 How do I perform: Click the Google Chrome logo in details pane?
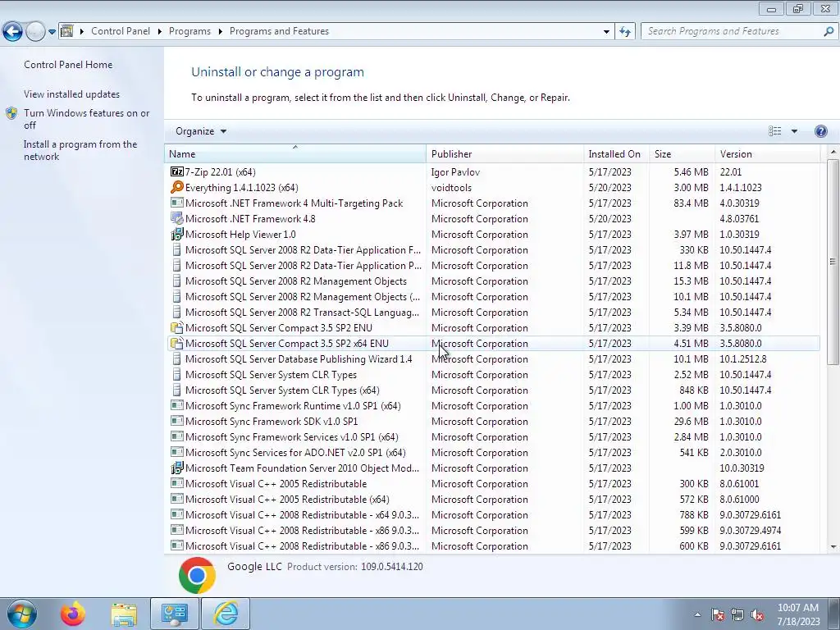click(197, 575)
